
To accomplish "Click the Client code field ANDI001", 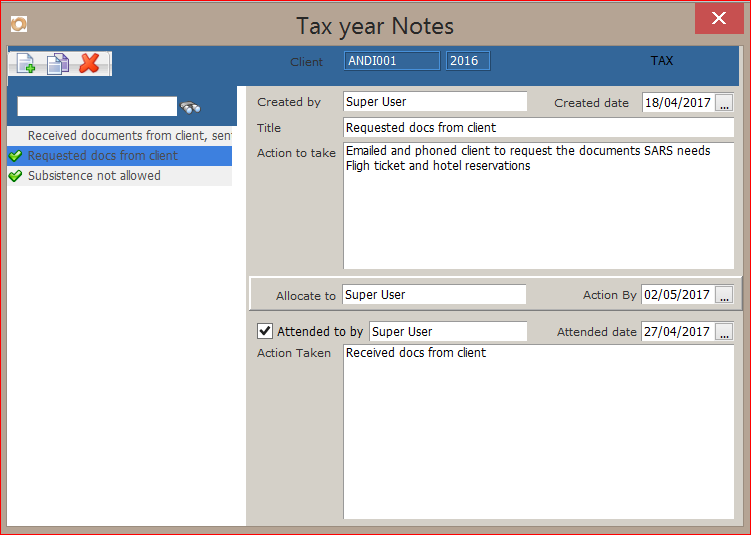I will pos(392,61).
